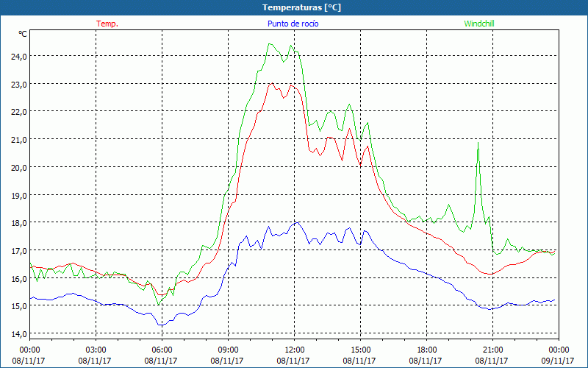Click the 18:00 time axis label

pyautogui.click(x=426, y=350)
